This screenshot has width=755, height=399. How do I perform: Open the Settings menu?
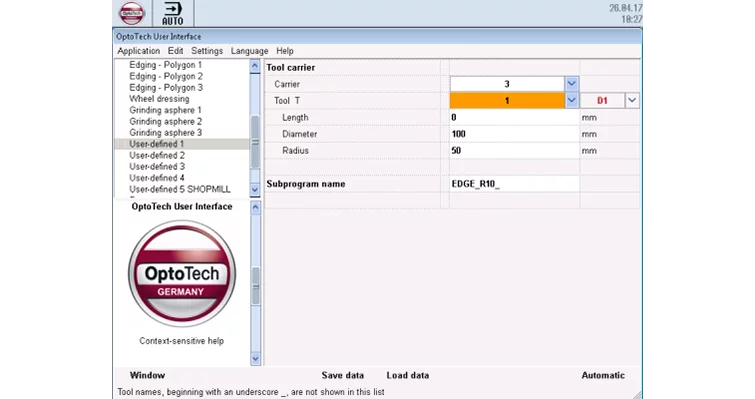[x=207, y=51]
